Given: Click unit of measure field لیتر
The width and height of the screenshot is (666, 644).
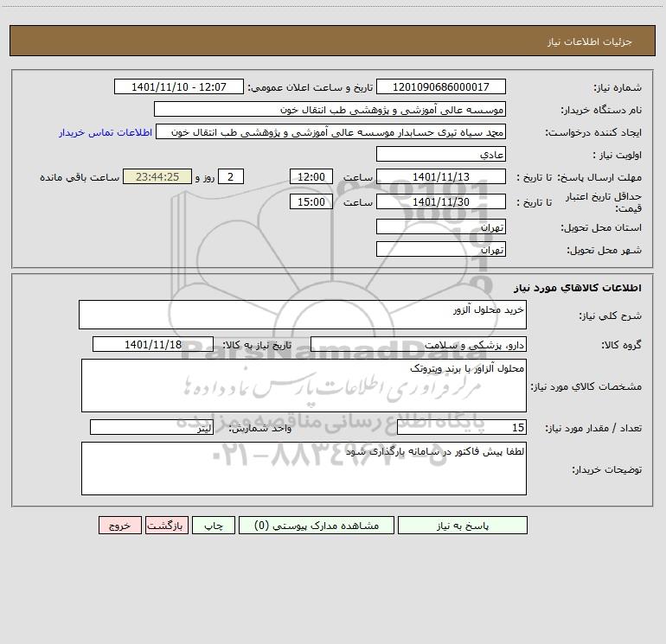Looking at the screenshot, I should (x=151, y=427).
